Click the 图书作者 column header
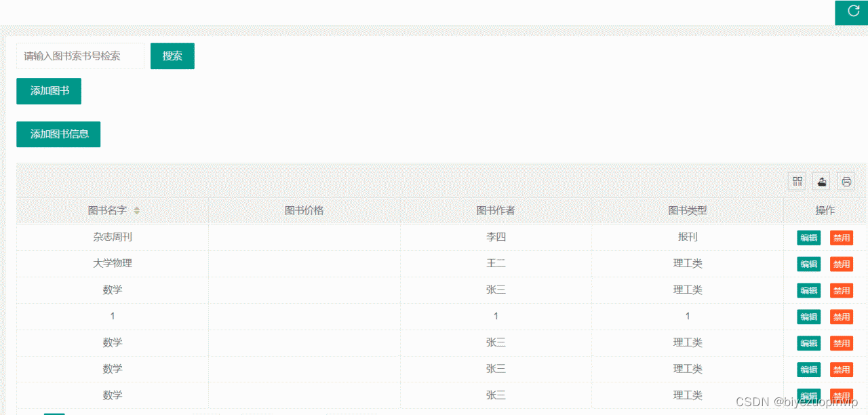Image resolution: width=868 pixels, height=415 pixels. [x=496, y=210]
